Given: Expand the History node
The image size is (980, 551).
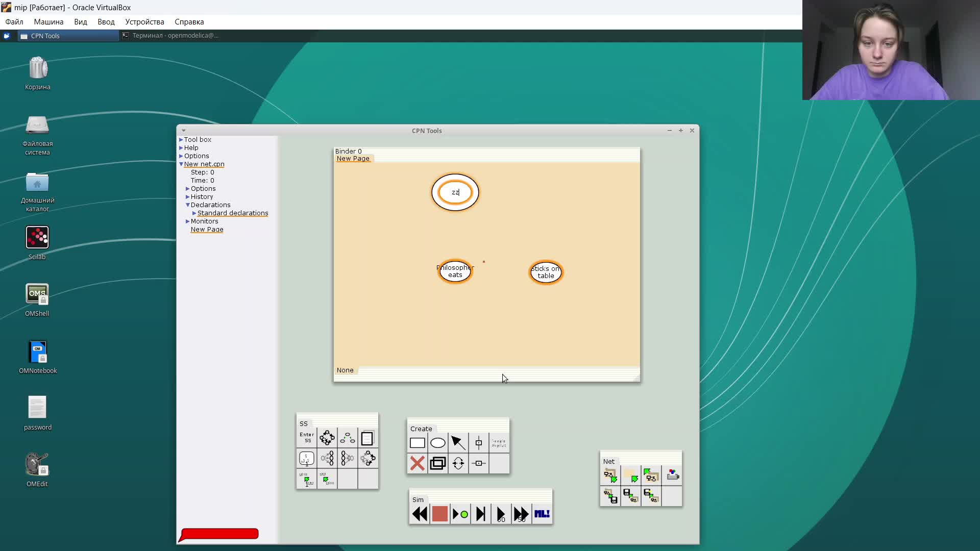Looking at the screenshot, I should [x=187, y=196].
